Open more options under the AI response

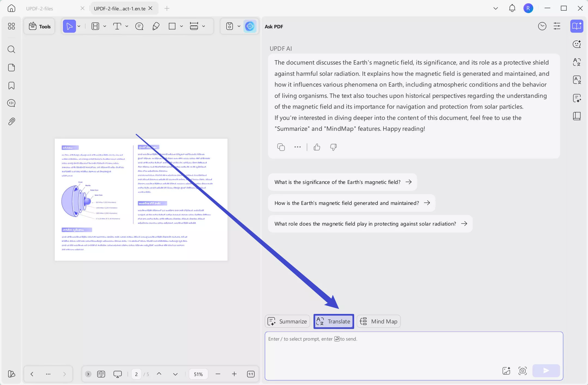(x=297, y=147)
